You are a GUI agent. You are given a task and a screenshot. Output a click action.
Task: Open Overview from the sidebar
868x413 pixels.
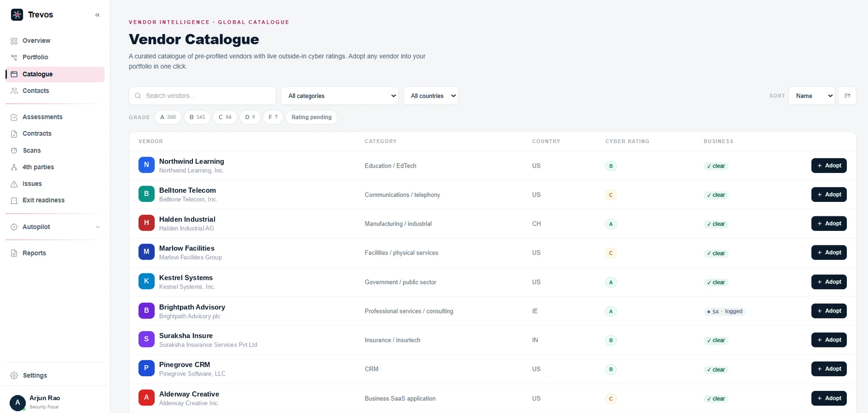click(54, 40)
